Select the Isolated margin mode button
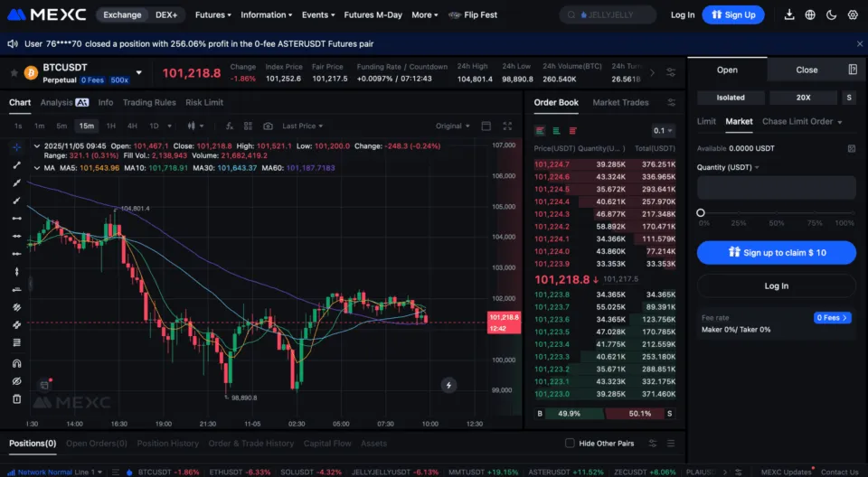 click(731, 98)
